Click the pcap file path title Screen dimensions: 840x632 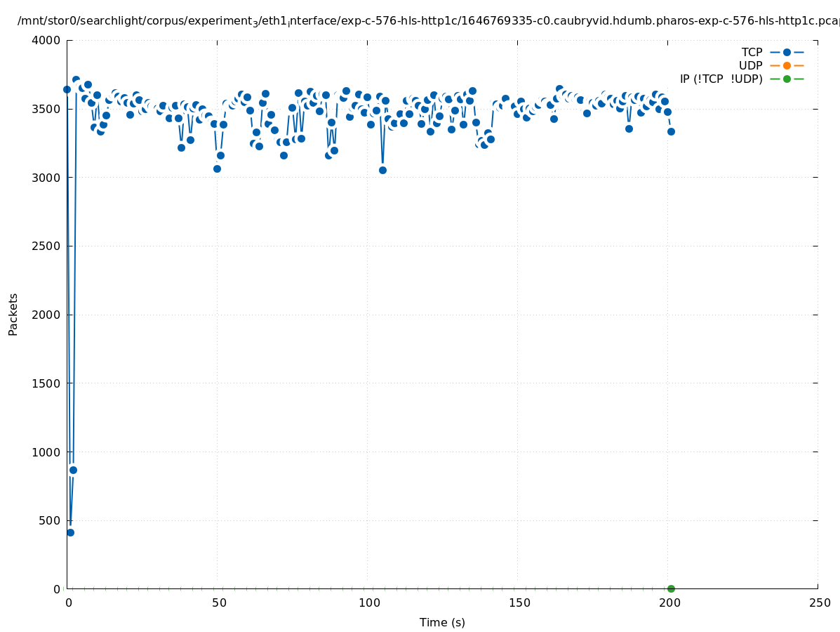tap(428, 21)
